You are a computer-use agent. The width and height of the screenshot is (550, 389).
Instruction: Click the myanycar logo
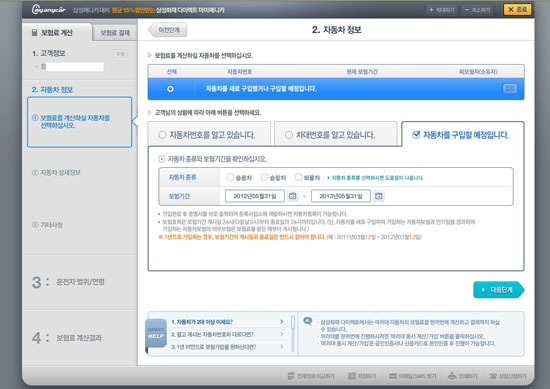tap(48, 9)
